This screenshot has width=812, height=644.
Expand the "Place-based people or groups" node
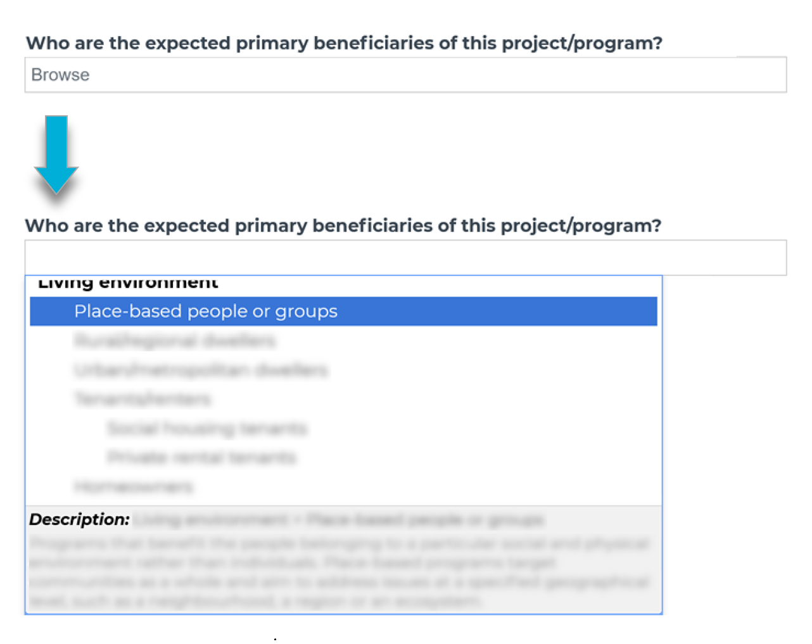pyautogui.click(x=206, y=311)
